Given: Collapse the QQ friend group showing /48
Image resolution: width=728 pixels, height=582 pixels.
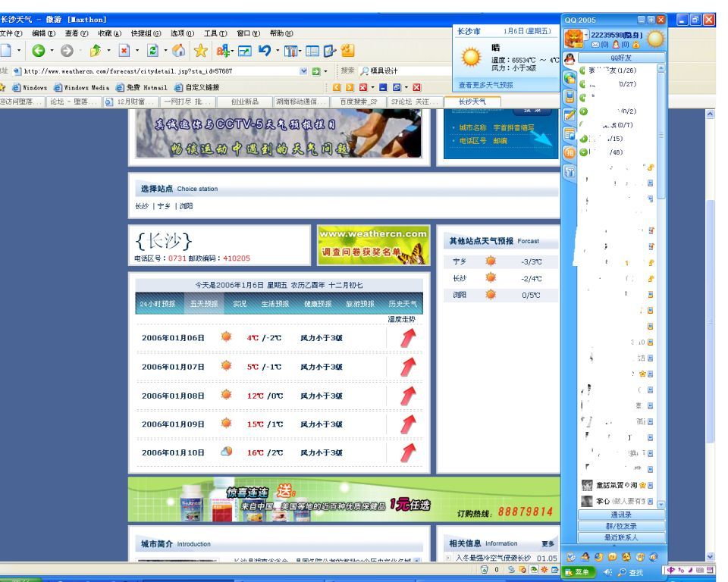Looking at the screenshot, I should pyautogui.click(x=583, y=152).
